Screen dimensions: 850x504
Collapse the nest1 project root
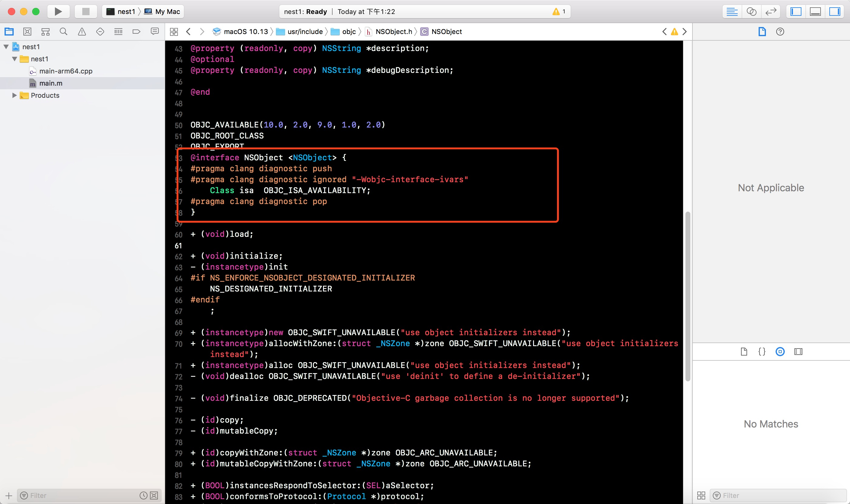[x=6, y=46]
